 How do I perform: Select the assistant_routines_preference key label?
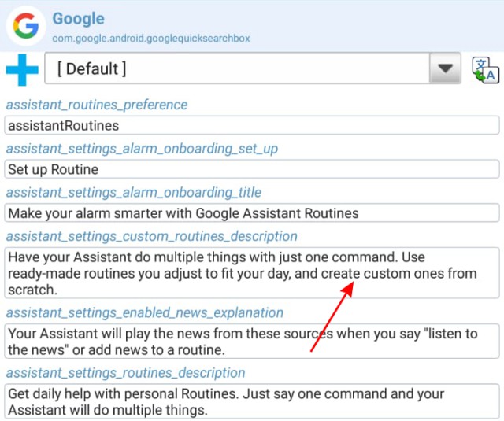click(97, 105)
